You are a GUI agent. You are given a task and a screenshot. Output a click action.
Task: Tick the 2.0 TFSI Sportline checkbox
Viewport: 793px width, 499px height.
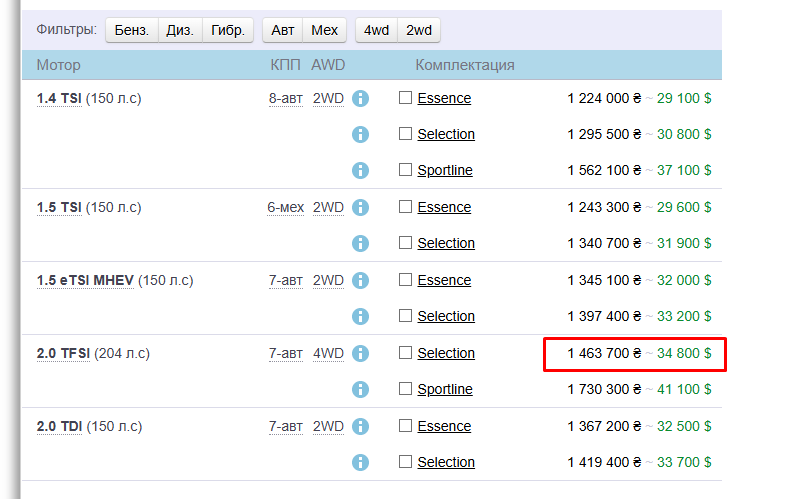coord(405,389)
